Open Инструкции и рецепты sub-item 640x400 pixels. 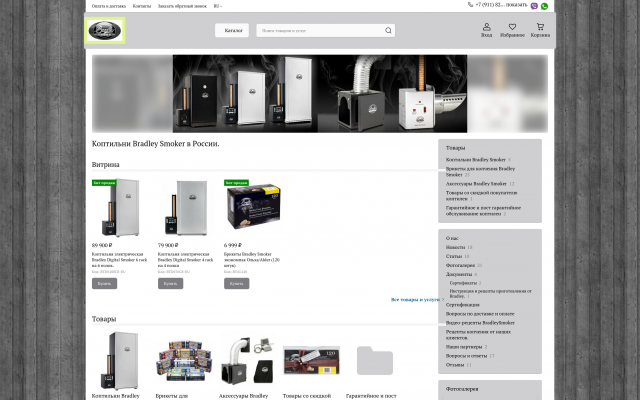coord(491,293)
